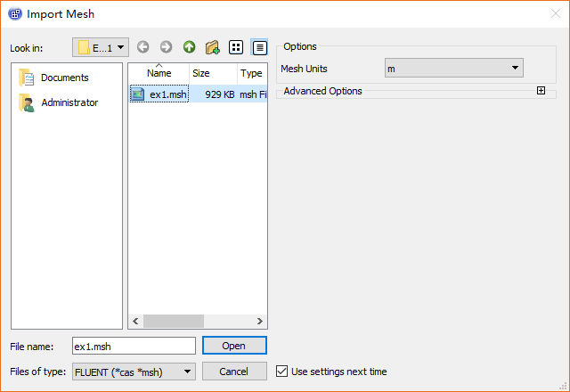Select the Administrator shortcut in sidebar
The height and width of the screenshot is (392, 570).
pos(59,102)
